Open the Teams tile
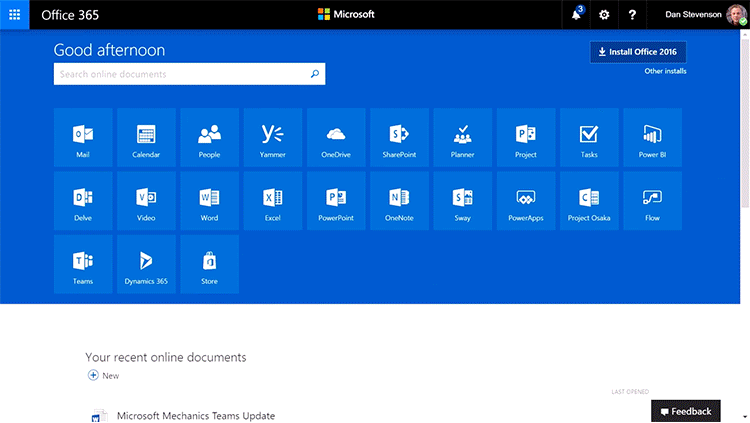This screenshot has width=750, height=423. [83, 264]
